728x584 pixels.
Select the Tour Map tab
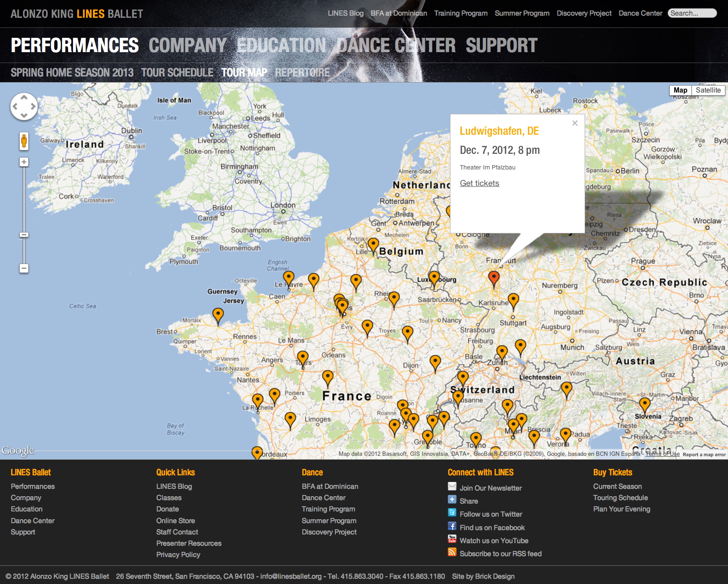[x=245, y=73]
